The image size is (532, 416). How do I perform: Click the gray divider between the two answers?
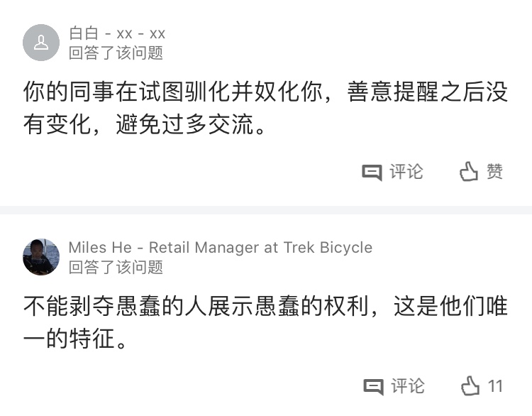tap(266, 210)
